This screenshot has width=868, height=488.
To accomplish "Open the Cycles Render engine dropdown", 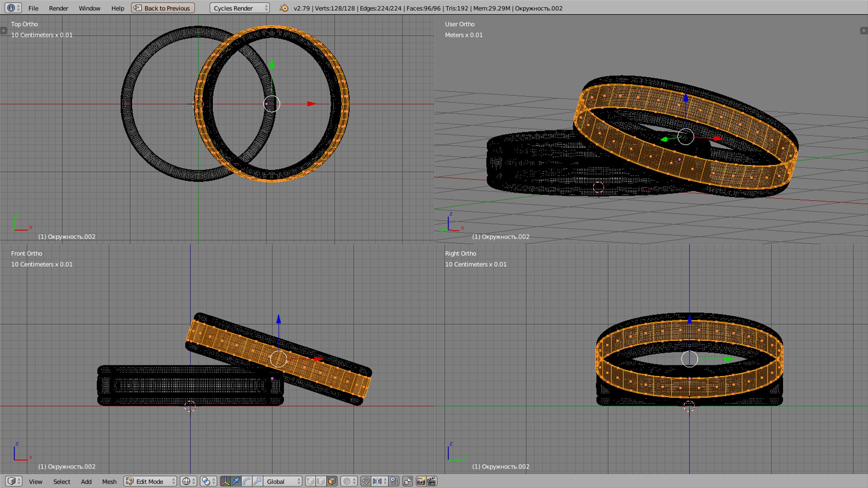I will 240,8.
